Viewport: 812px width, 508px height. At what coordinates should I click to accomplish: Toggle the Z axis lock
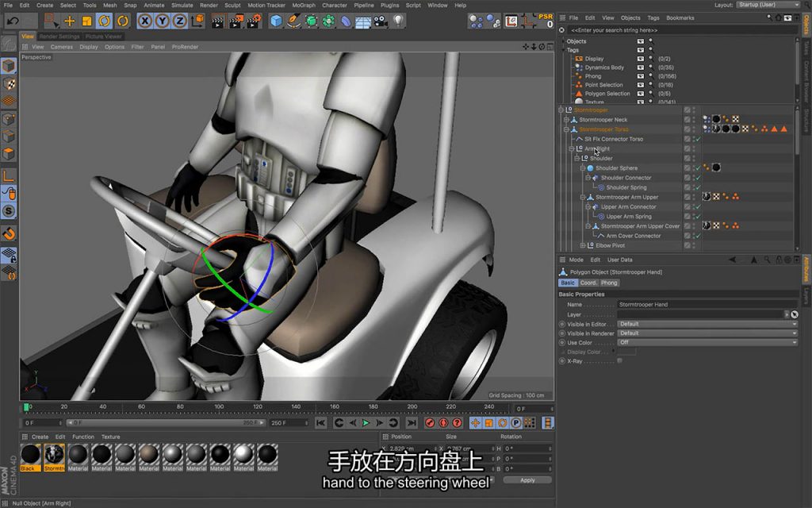pyautogui.click(x=180, y=21)
